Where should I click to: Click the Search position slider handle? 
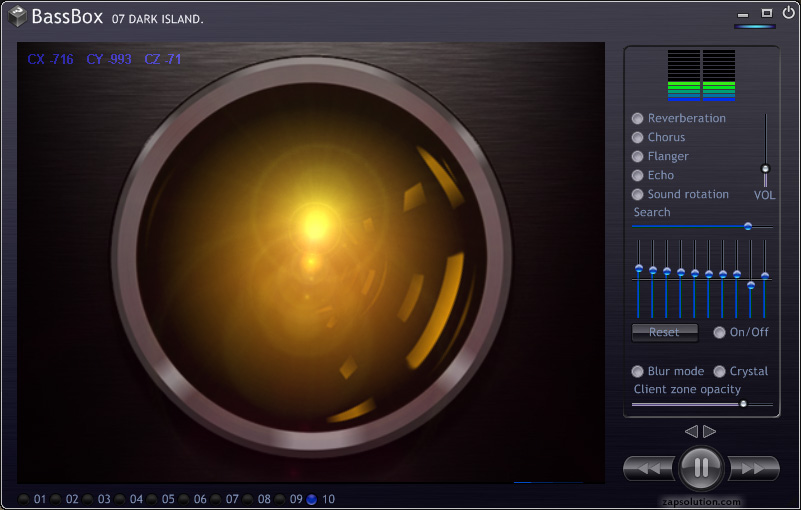748,226
